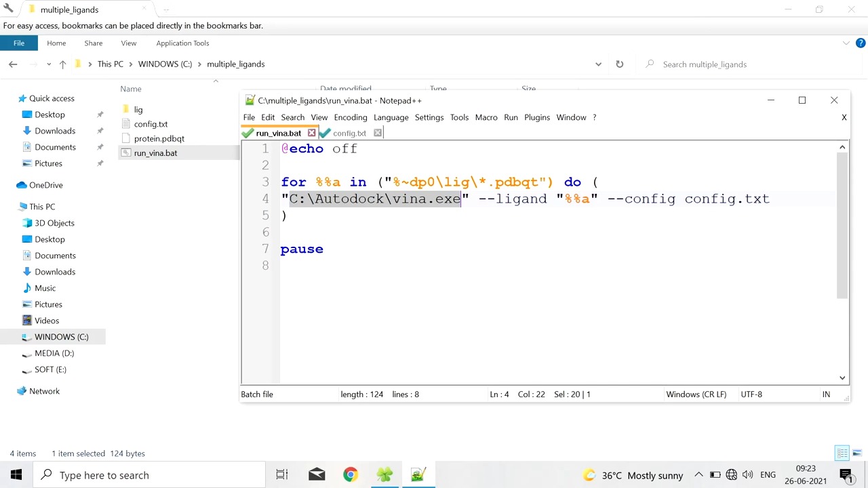Click the taskbar search box
868x488 pixels.
click(x=149, y=475)
